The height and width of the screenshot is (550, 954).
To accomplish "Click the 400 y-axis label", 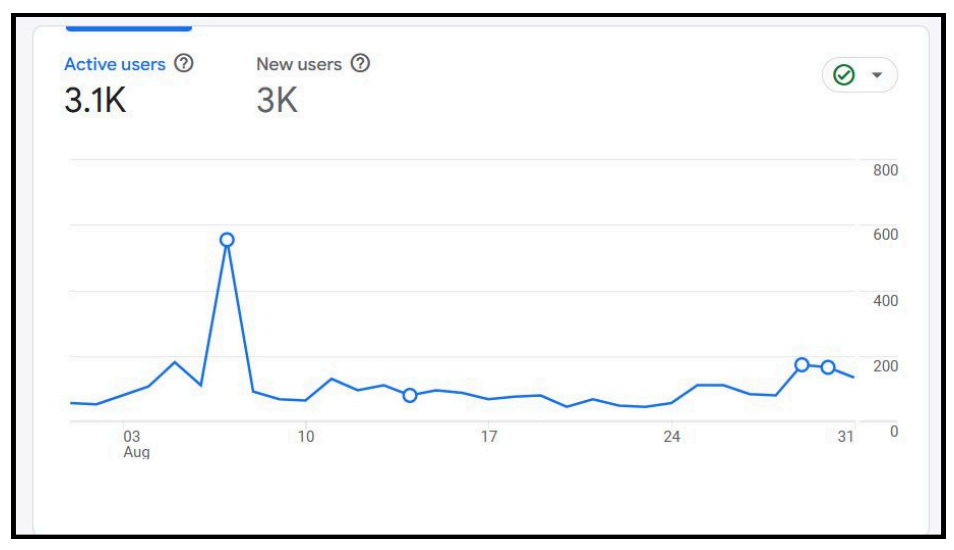I will point(885,301).
